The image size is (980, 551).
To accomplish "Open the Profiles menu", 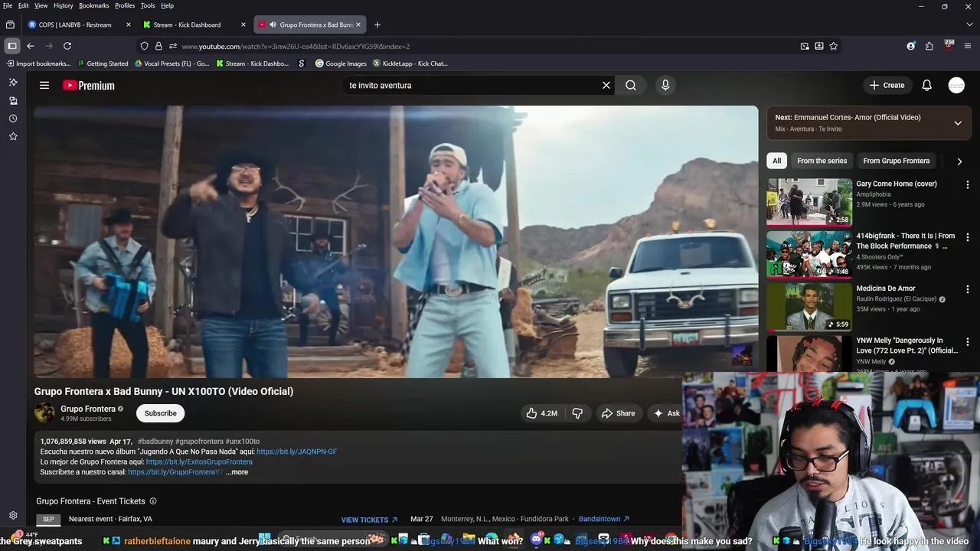I will click(125, 5).
